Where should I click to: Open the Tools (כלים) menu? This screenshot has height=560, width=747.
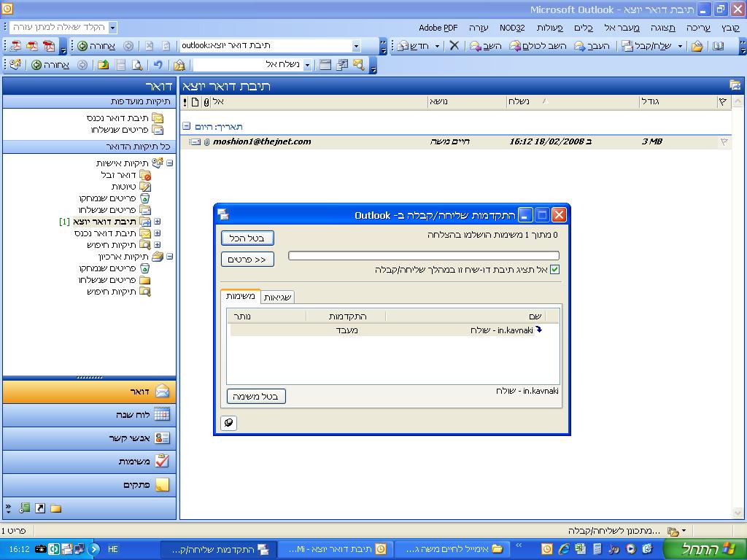(x=584, y=28)
